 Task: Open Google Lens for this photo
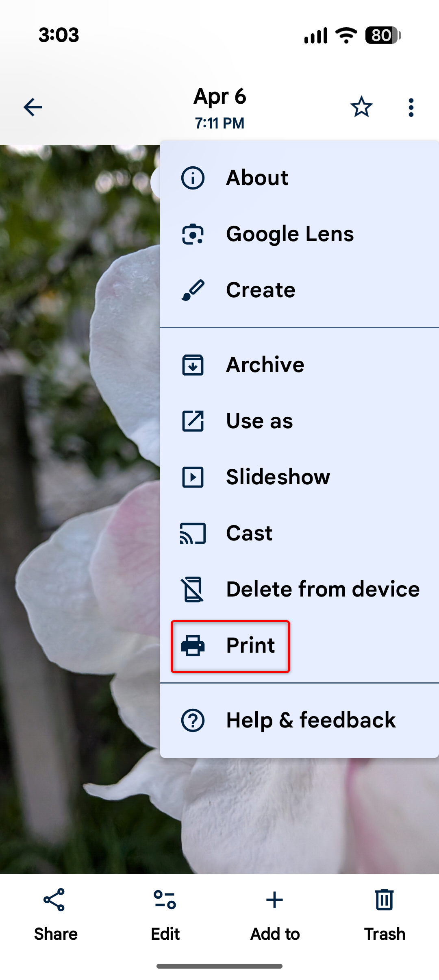(300, 234)
